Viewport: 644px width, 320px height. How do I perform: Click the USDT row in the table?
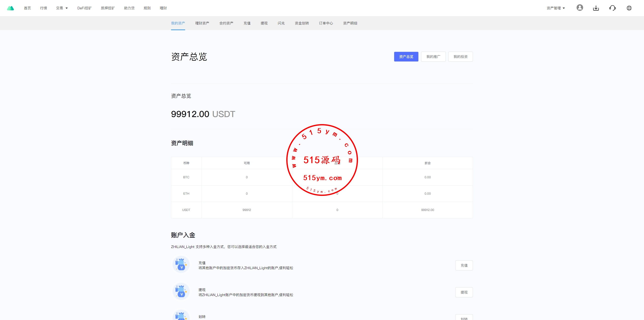[186, 210]
